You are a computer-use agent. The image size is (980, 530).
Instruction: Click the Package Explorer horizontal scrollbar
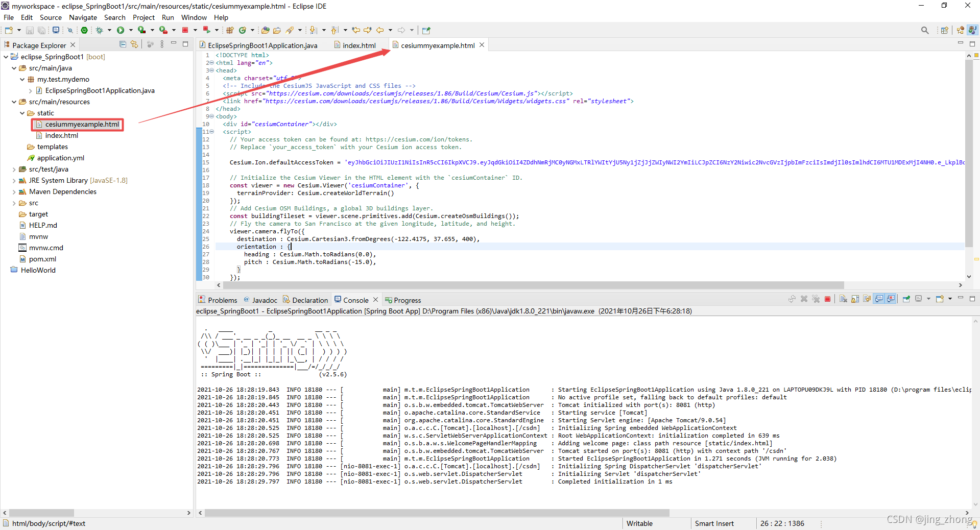tap(42, 513)
